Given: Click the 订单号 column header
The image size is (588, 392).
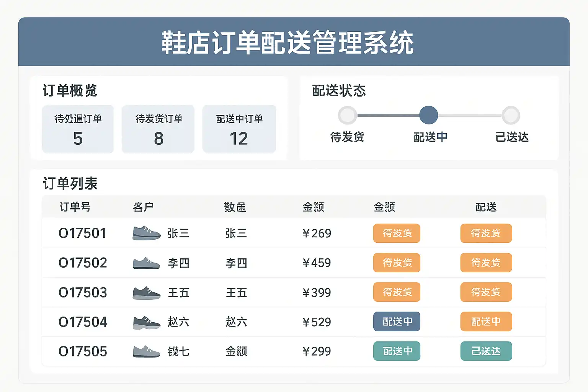Looking at the screenshot, I should pos(75,207).
